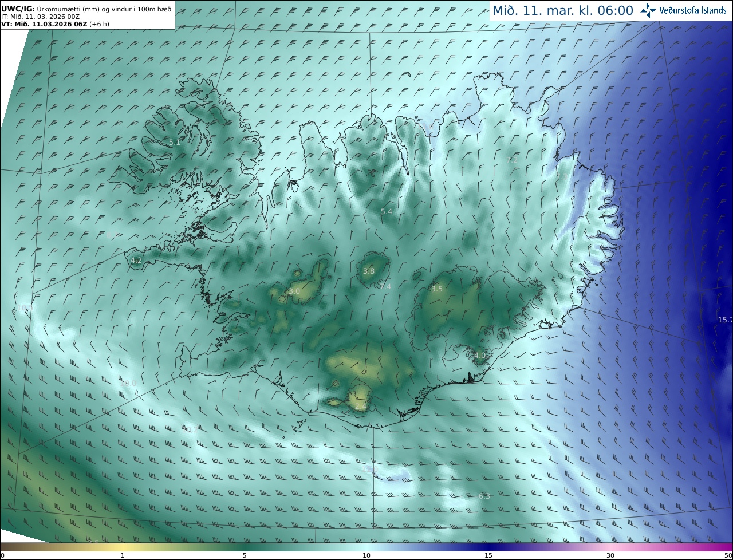This screenshot has height=560, width=733.
Task: Click the 15.7 value off the east coast
Action: pyautogui.click(x=726, y=319)
